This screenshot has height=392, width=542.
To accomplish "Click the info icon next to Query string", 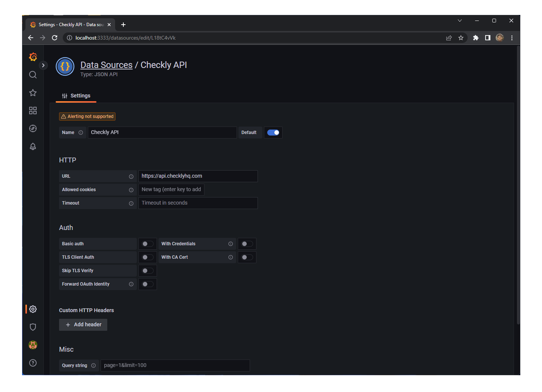I will tap(93, 365).
